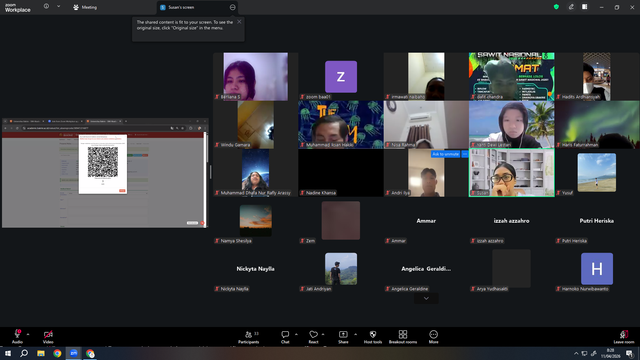Show next page of participant videos
This screenshot has width=640, height=360.
point(426,298)
